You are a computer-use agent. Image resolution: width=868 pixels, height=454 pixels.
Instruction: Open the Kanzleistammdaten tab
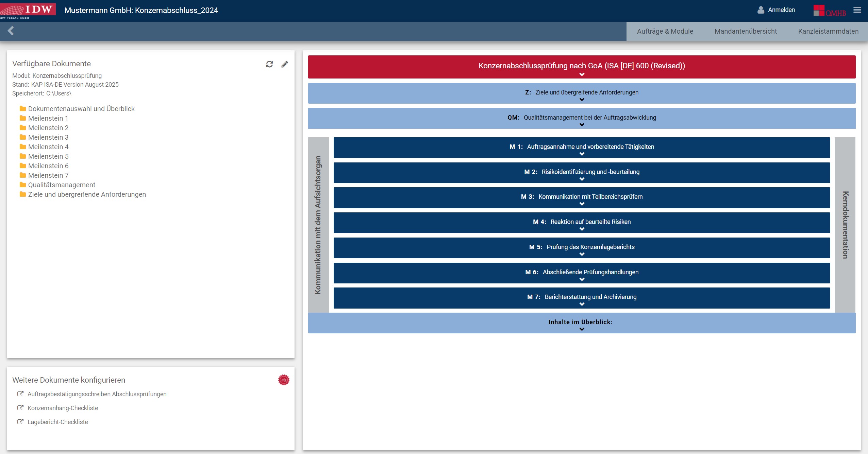(x=828, y=31)
